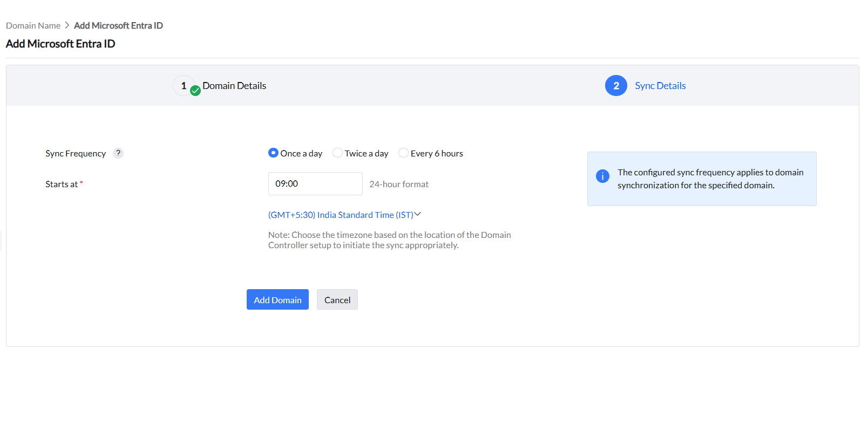The height and width of the screenshot is (424, 868).
Task: Click the Starts at time input field
Action: 315,183
